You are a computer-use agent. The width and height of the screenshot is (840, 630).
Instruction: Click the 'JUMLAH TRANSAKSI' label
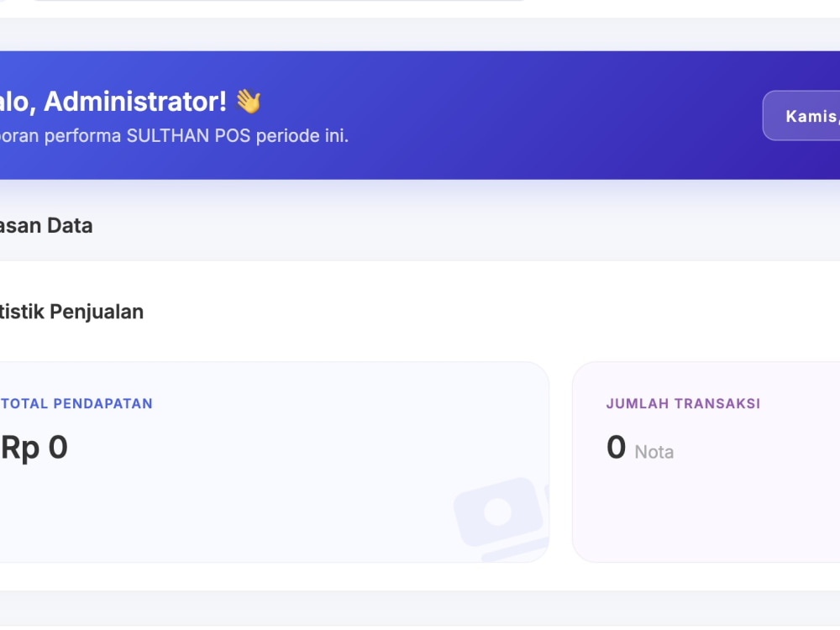[x=683, y=403]
